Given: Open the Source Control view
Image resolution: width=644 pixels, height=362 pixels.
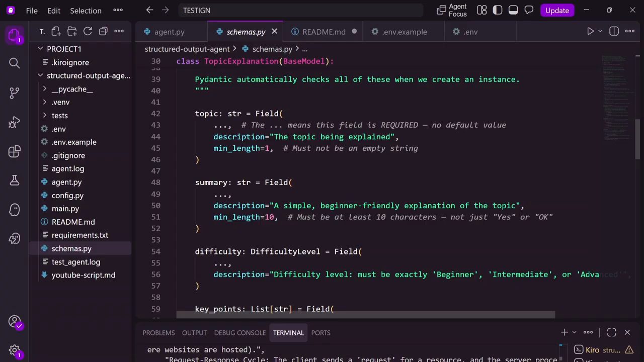Looking at the screenshot, I should click(14, 93).
